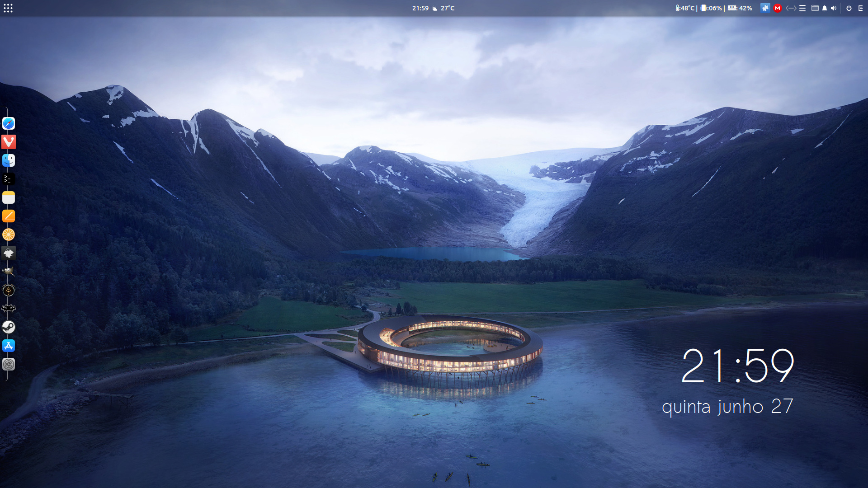This screenshot has height=488, width=868.
Task: Open the yellow Notes app icon
Action: tap(9, 197)
